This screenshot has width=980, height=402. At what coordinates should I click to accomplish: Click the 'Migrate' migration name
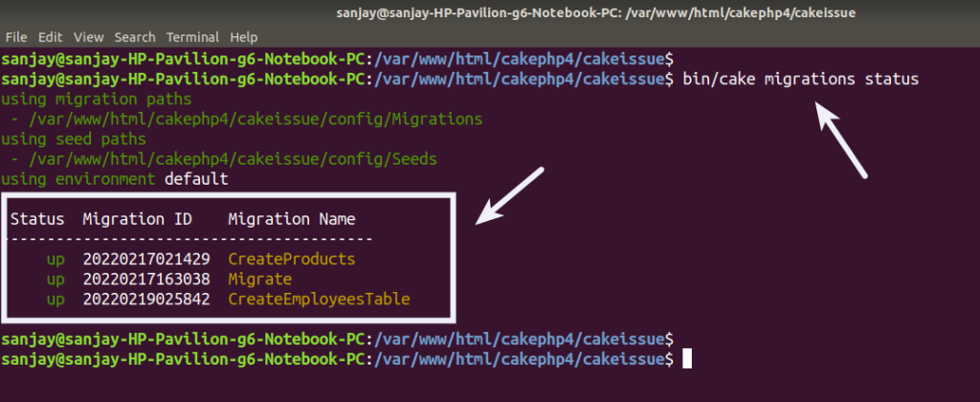click(x=260, y=279)
